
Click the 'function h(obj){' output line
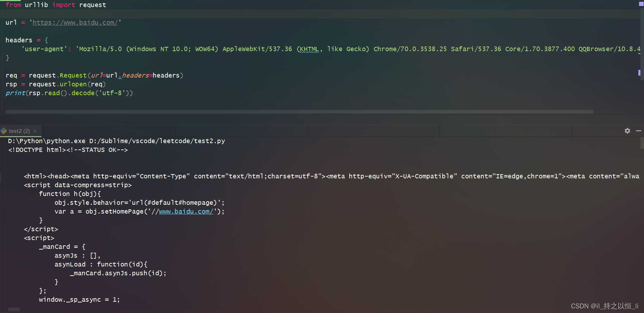(70, 194)
